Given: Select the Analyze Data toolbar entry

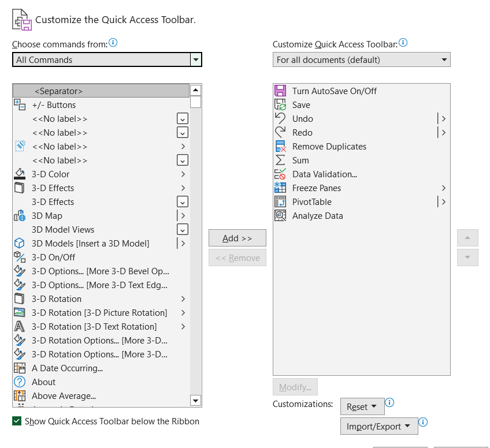Looking at the screenshot, I should click(362, 215).
